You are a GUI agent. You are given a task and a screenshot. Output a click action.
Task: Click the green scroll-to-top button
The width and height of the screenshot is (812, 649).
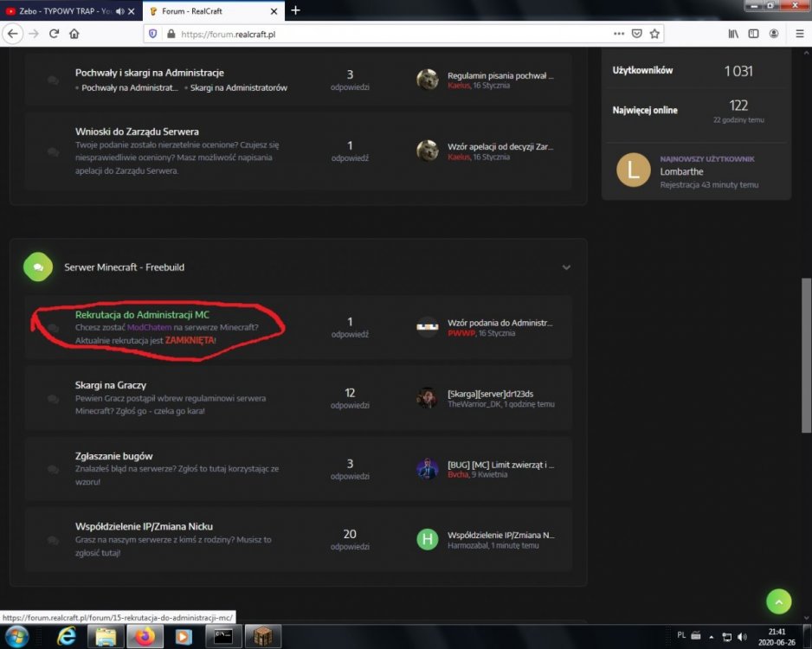pyautogui.click(x=778, y=602)
